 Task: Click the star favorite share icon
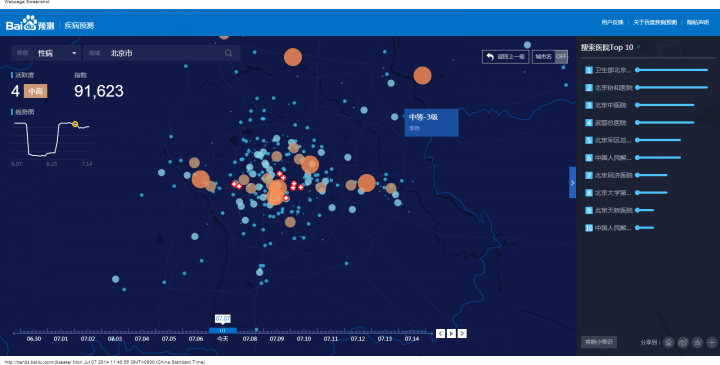coord(697,342)
